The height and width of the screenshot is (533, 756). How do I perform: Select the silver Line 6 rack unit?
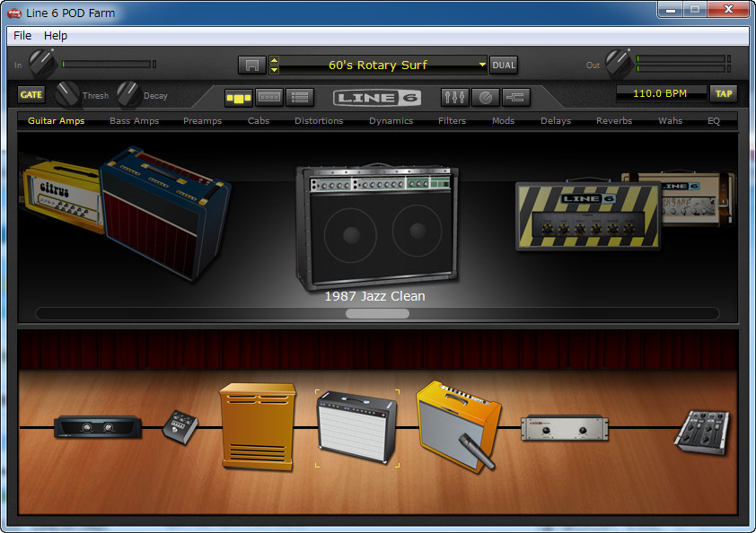[565, 428]
